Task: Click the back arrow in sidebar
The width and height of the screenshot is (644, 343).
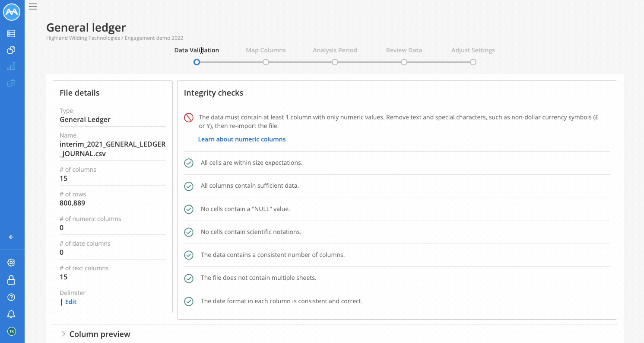Action: 12,237
